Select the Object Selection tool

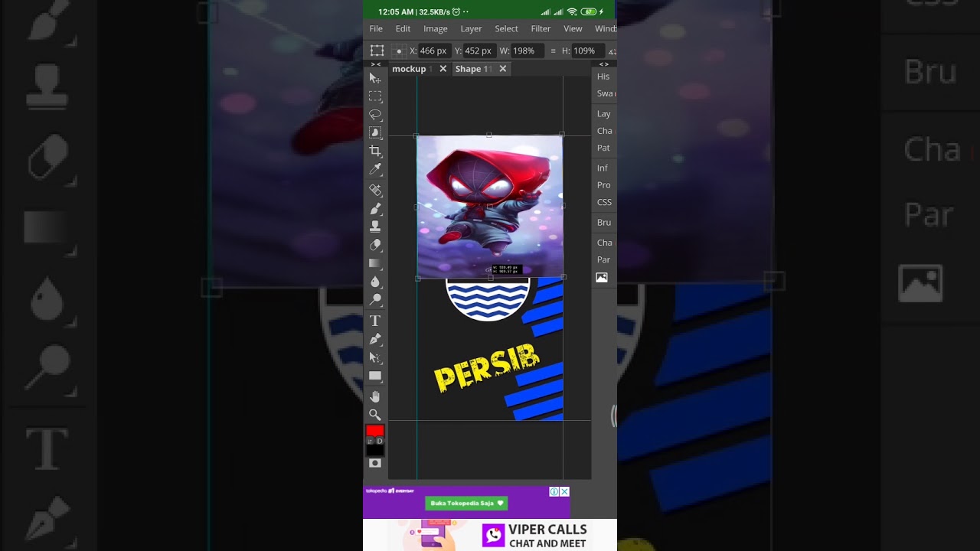[x=375, y=132]
